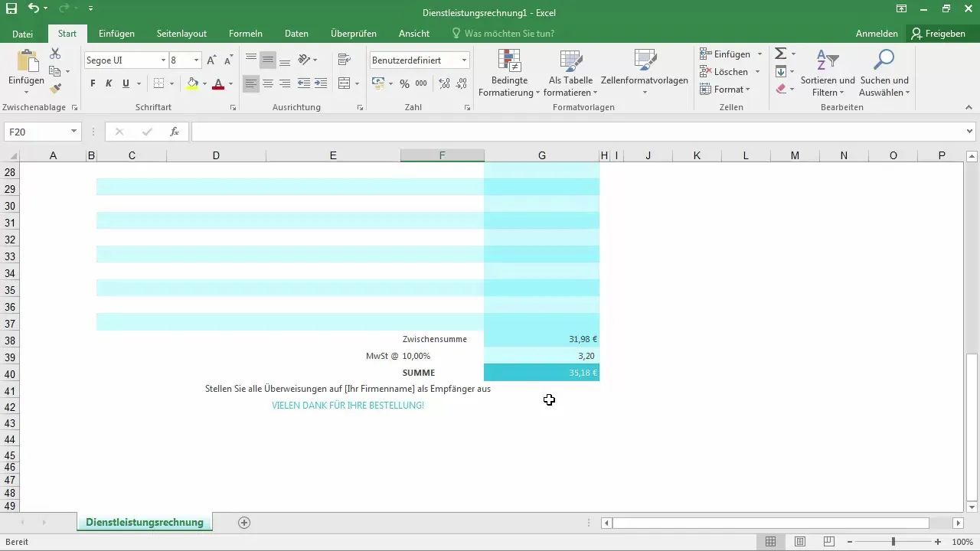This screenshot has height=551, width=980.
Task: Click the Fill down arrow icon
Action: [x=780, y=71]
